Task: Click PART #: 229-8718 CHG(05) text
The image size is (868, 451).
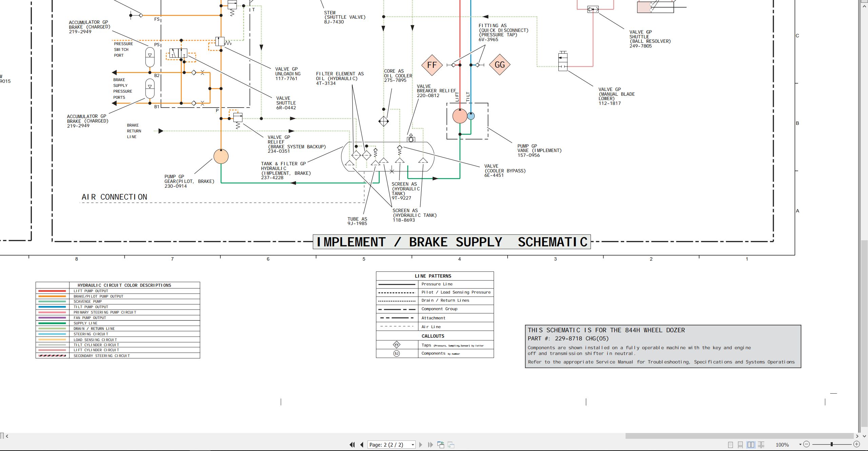Action: pos(568,339)
